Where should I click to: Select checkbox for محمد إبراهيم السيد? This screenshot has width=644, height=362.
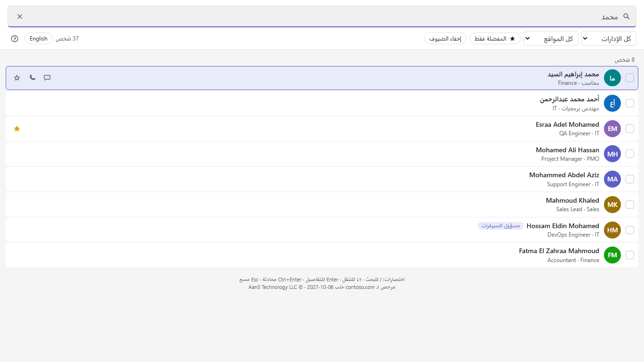point(630,78)
